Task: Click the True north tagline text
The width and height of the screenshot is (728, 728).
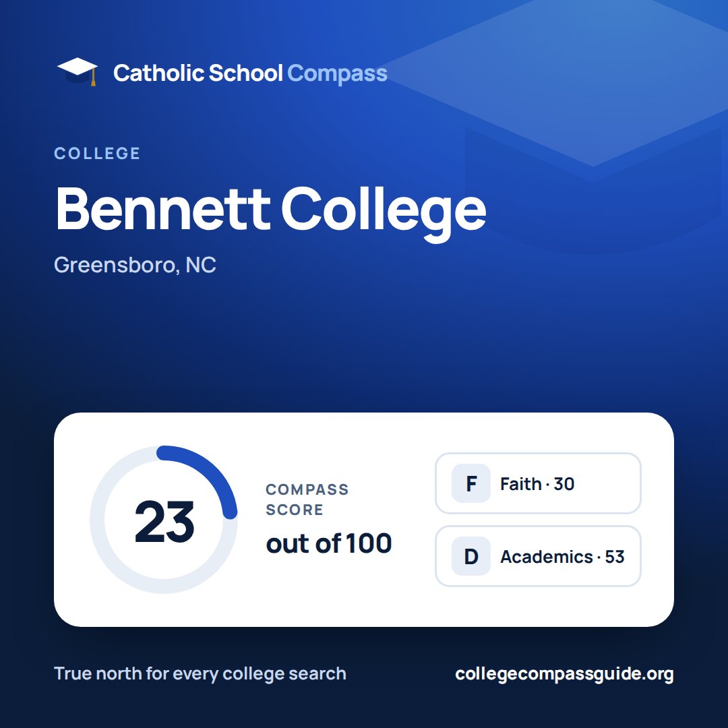Action: [200, 673]
